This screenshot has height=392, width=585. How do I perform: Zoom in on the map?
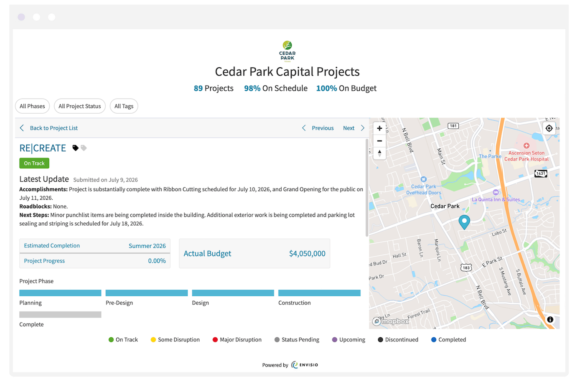click(379, 128)
